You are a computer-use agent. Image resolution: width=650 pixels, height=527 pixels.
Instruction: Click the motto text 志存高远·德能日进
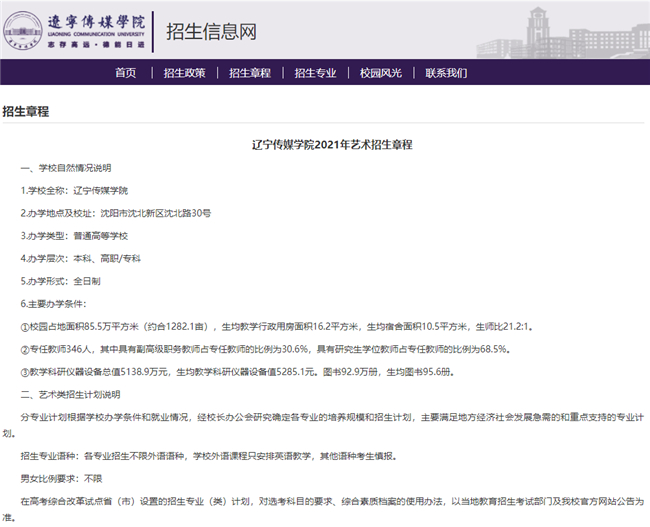coord(96,44)
